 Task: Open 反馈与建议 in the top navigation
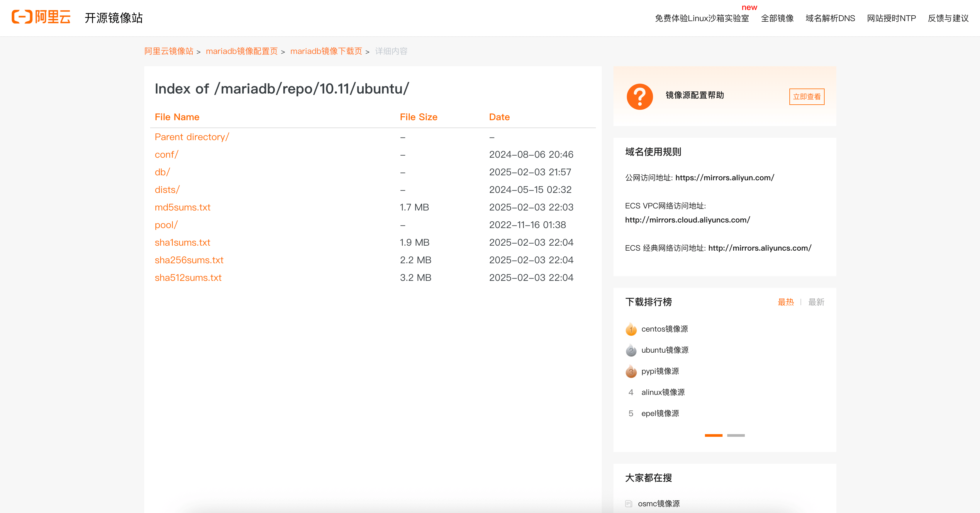pos(948,18)
